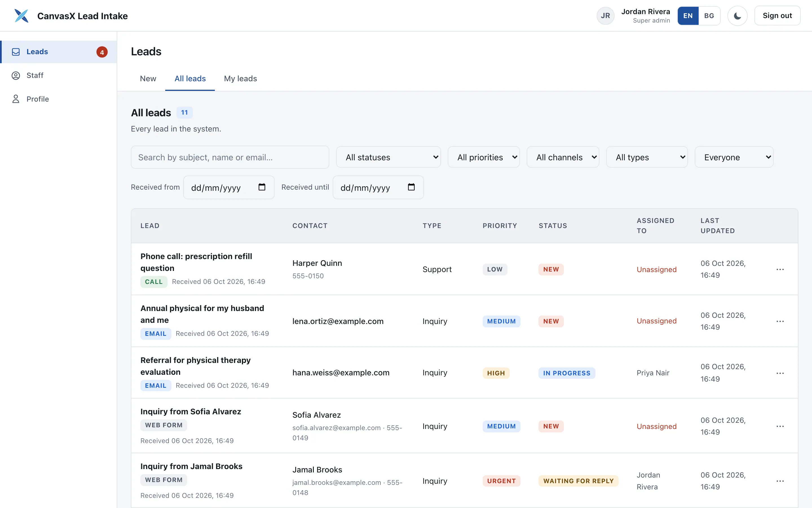This screenshot has width=812, height=508.
Task: Expand the All types dropdown
Action: [x=646, y=157]
